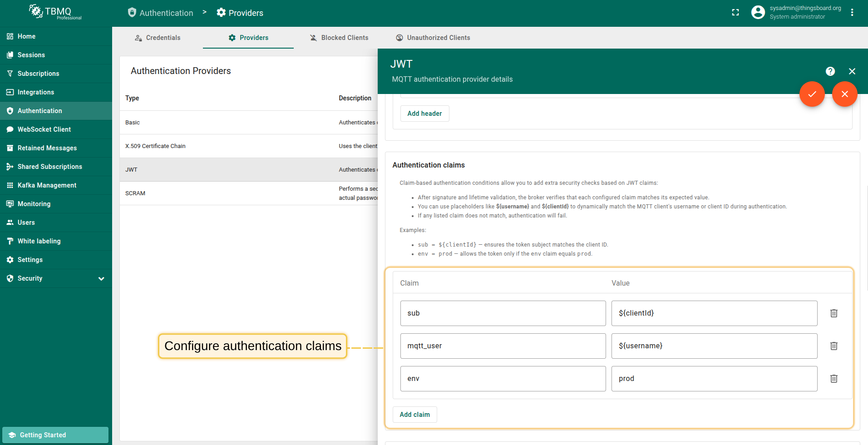The width and height of the screenshot is (868, 445).
Task: Open the user account avatar
Action: [758, 12]
